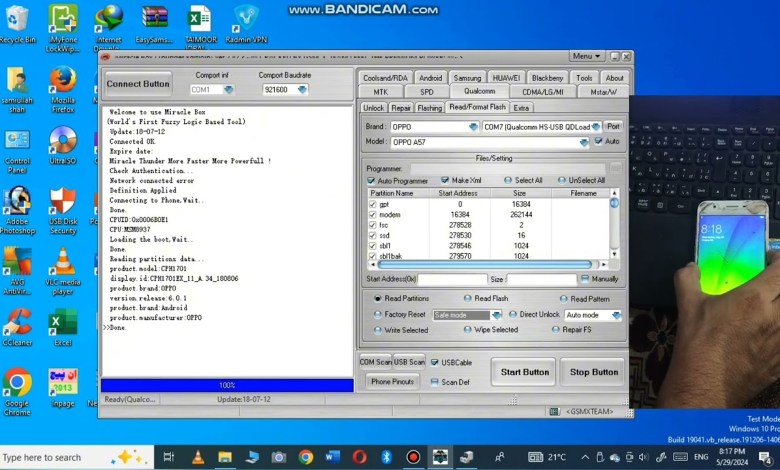
Task: Click the Port button
Action: coord(613,126)
